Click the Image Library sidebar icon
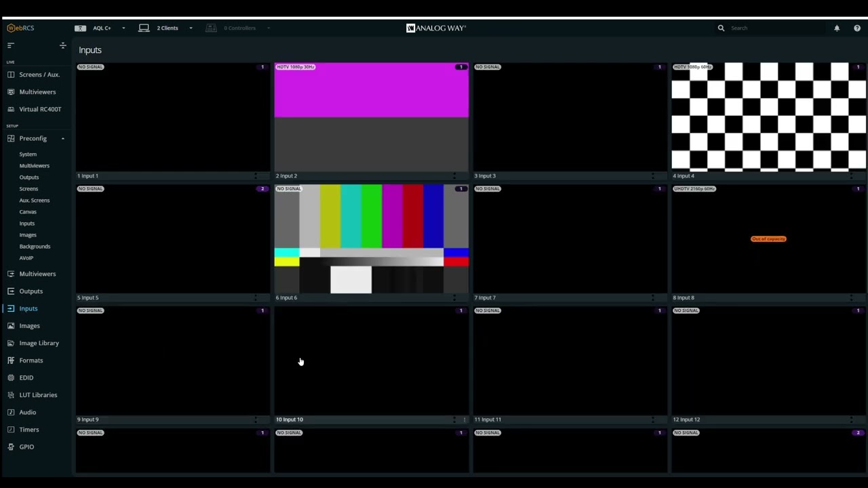 (x=11, y=343)
